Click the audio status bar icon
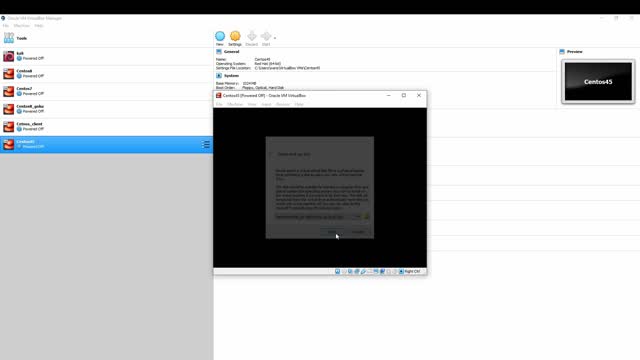Viewport: 640px width, 360px height. [350, 271]
